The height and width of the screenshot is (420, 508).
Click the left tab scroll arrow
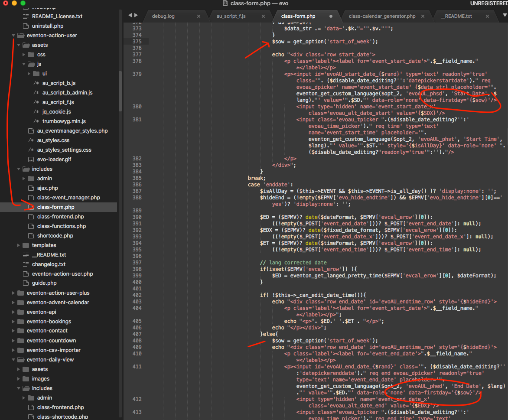130,16
